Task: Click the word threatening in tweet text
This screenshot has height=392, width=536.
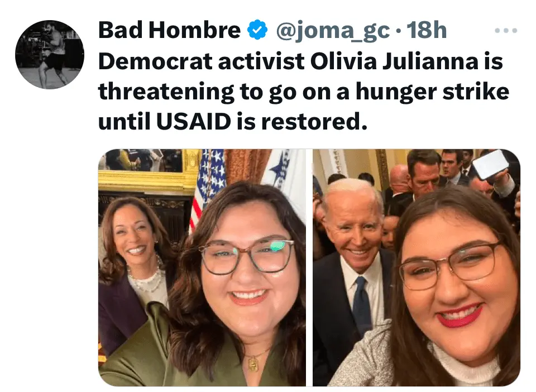Action: tap(166, 92)
